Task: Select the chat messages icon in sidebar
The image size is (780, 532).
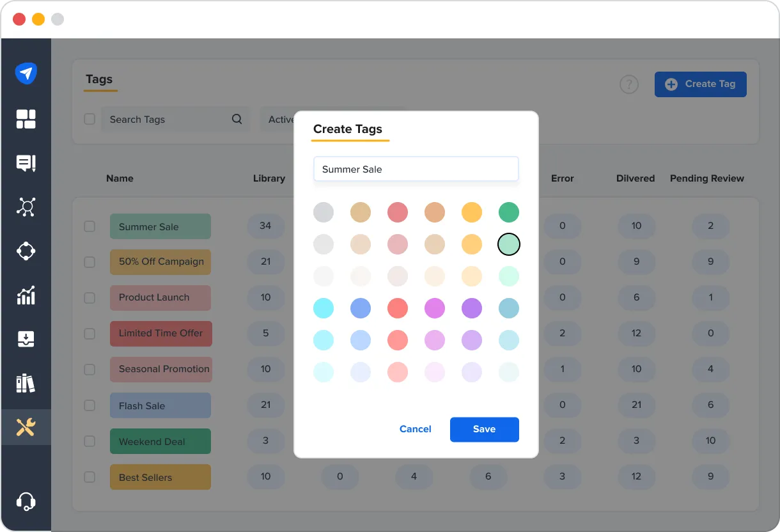Action: [x=26, y=163]
